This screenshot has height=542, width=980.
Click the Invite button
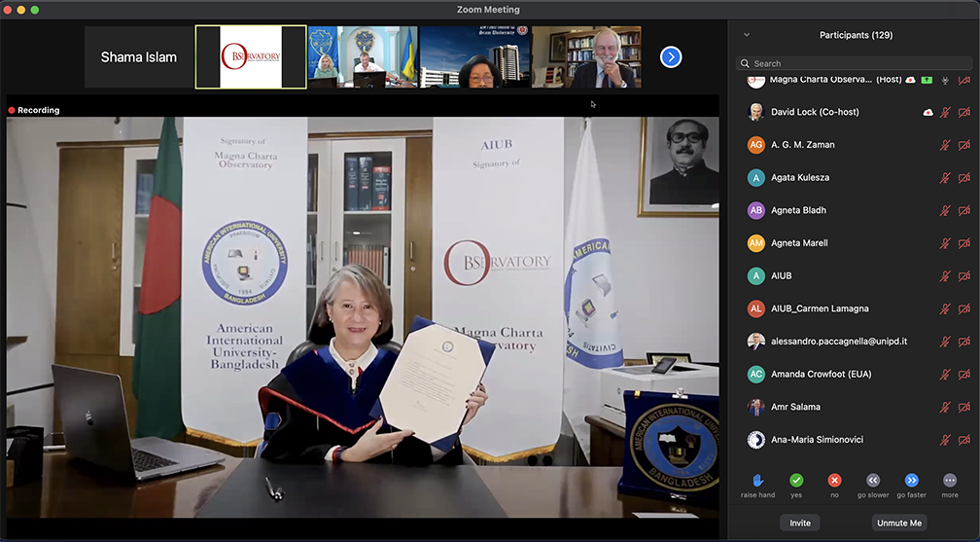(x=800, y=523)
